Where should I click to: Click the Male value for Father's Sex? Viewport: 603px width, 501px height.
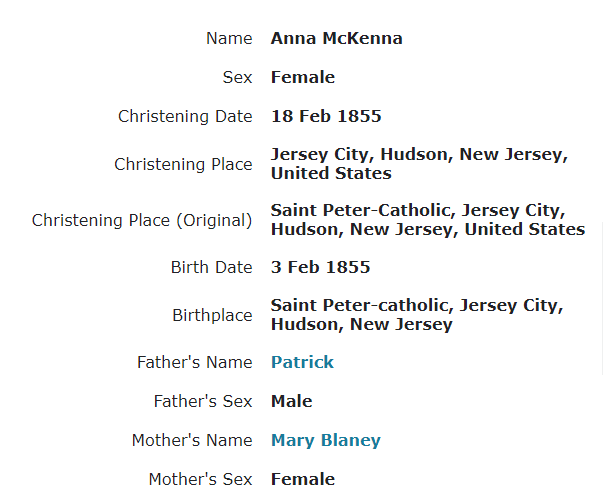[291, 401]
